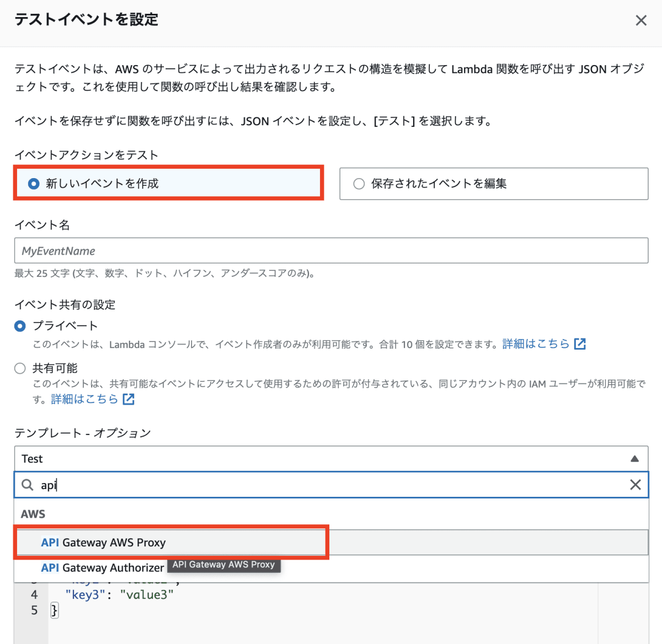Open the details link under shareable option
This screenshot has height=644, width=662.
84,399
